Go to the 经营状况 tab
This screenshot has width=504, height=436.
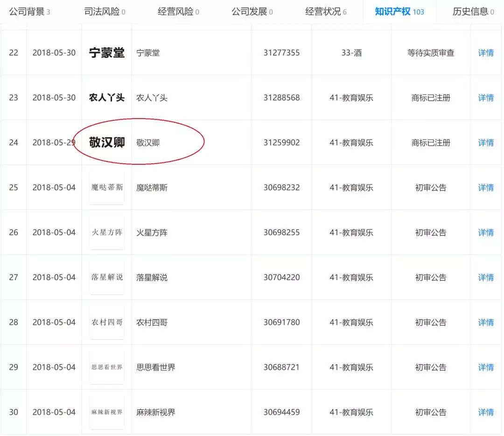point(326,12)
